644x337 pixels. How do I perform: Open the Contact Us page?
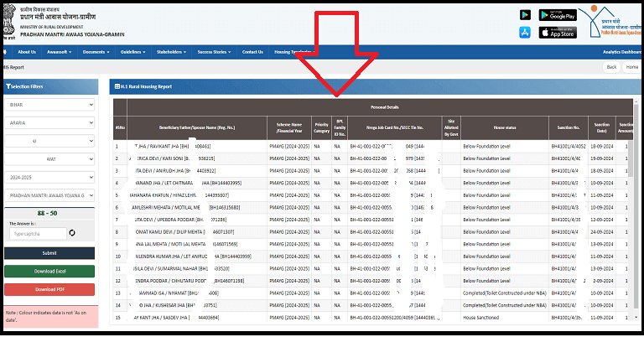click(252, 52)
